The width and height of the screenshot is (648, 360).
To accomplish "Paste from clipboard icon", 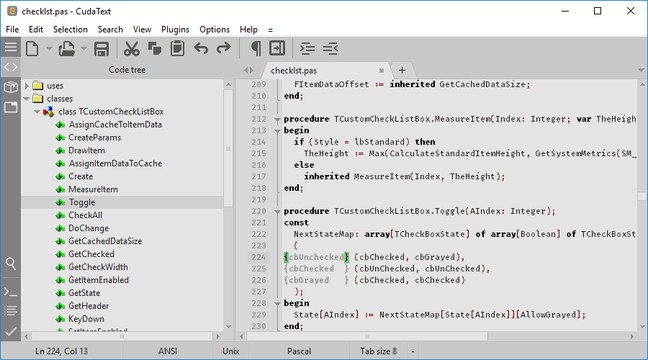I will [178, 49].
